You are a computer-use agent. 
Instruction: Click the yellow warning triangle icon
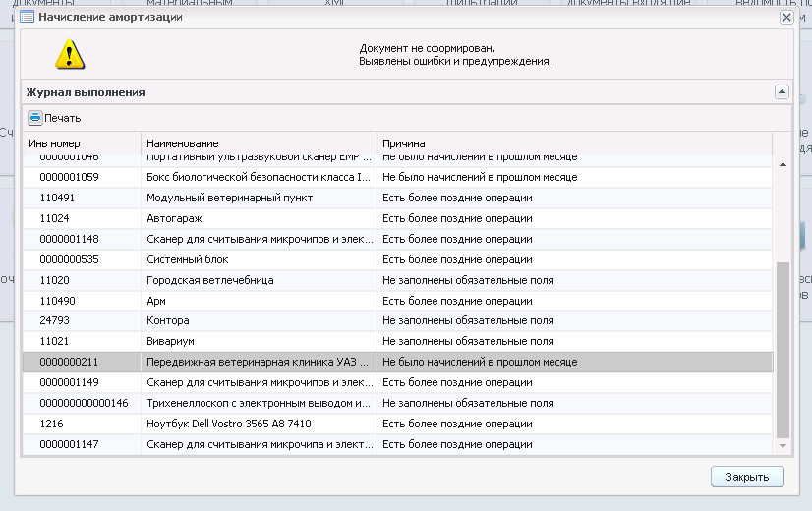pos(70,54)
